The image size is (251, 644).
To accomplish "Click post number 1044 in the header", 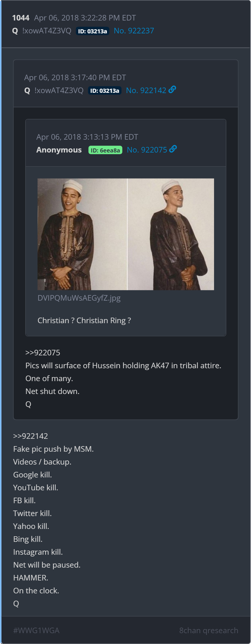I will tap(21, 18).
